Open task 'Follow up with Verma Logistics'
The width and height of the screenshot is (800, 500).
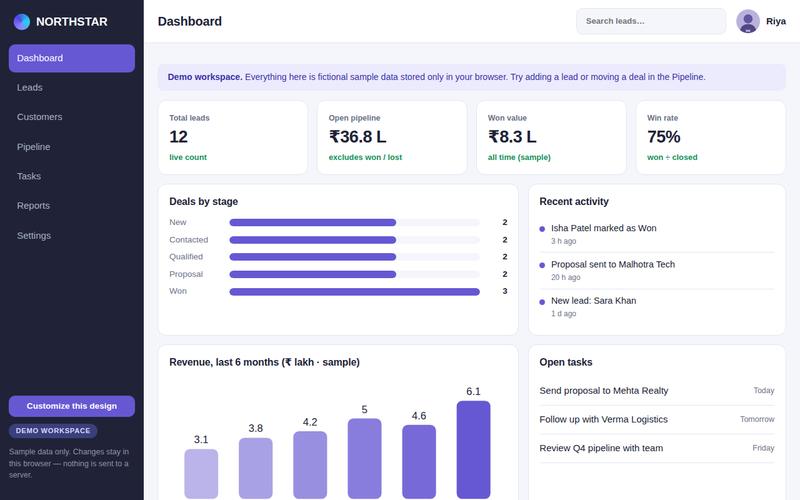coord(603,419)
